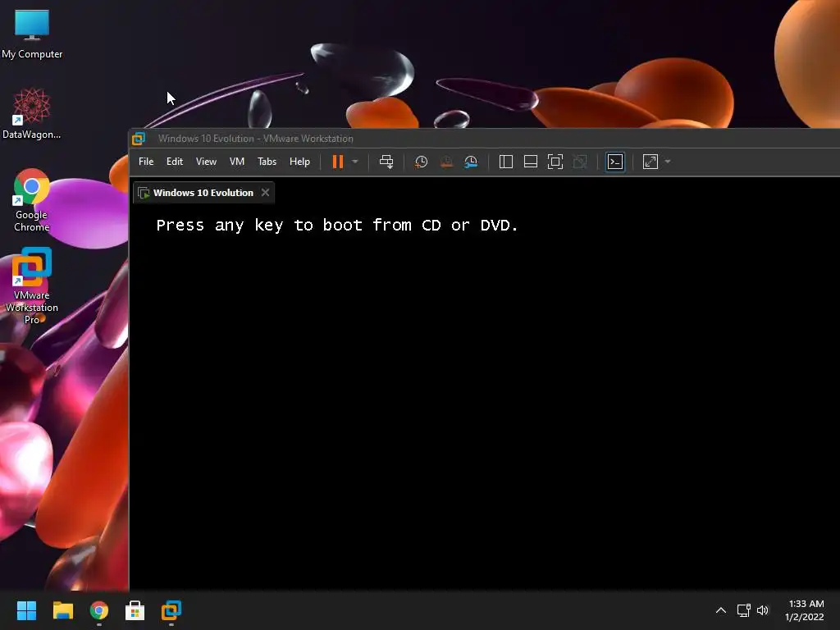Open the network status tray icon
840x630 pixels.
tap(743, 610)
